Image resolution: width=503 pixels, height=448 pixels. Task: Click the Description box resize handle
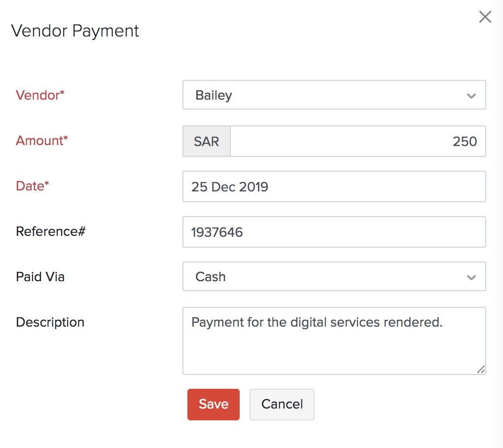point(480,369)
